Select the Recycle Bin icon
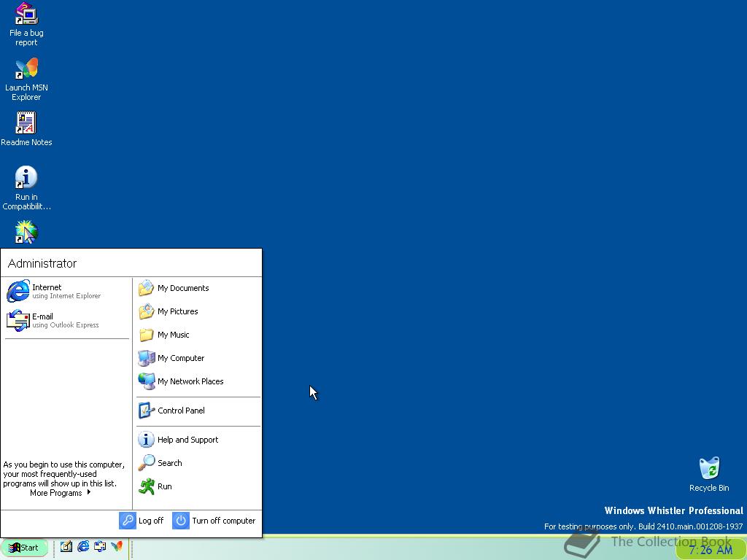Screen dimensions: 747x560 click(x=709, y=474)
